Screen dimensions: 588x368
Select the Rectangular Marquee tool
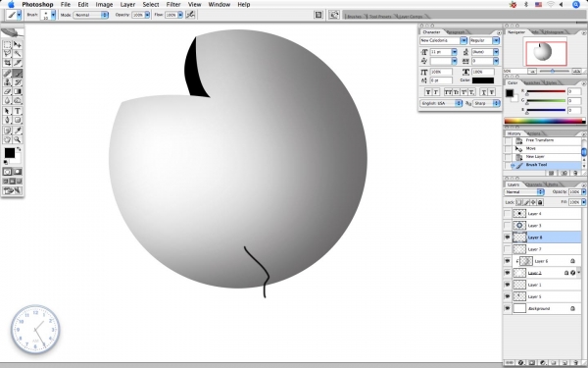(x=7, y=45)
